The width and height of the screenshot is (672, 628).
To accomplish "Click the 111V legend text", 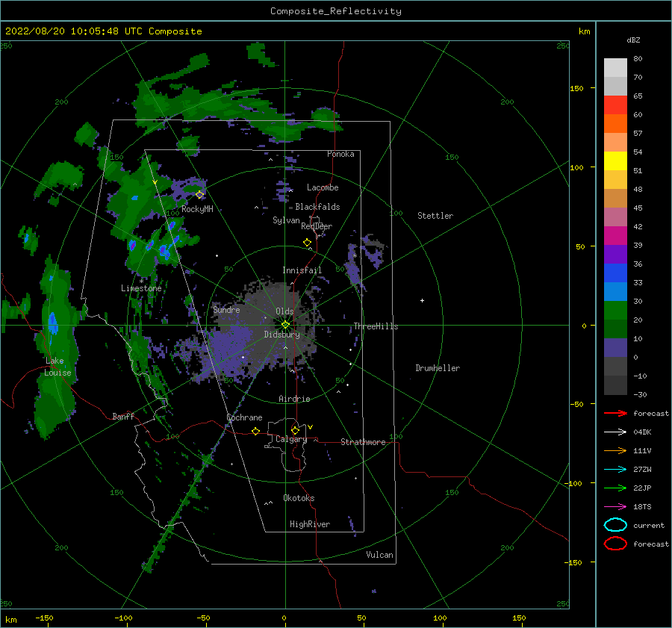I will (642, 450).
